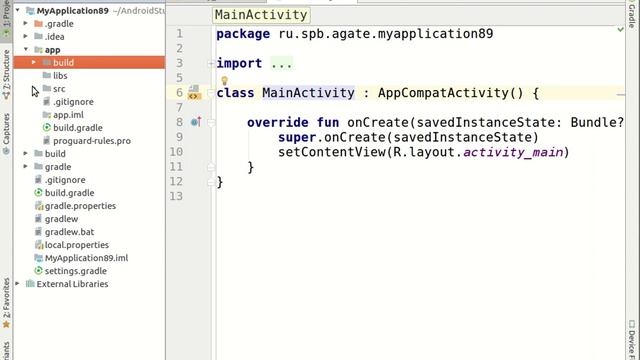Click app-level .gitignore file icon
The image size is (640, 360).
point(47,102)
